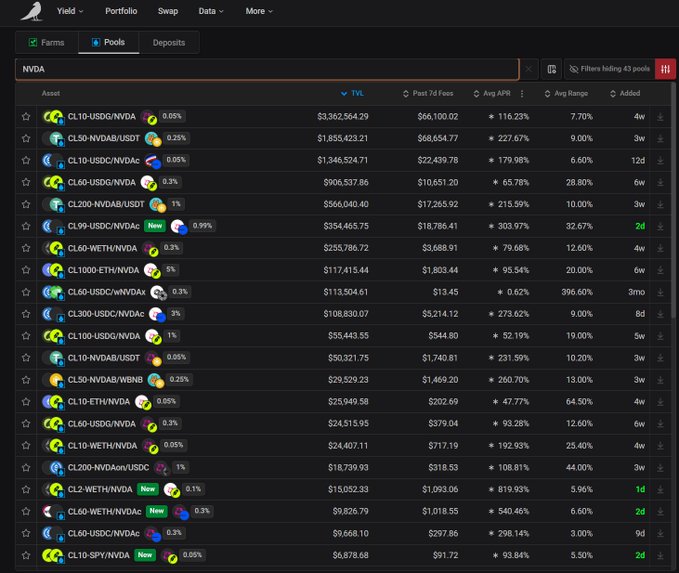This screenshot has height=573, width=679.
Task: Open Avg APR column options dots
Action: click(x=522, y=94)
